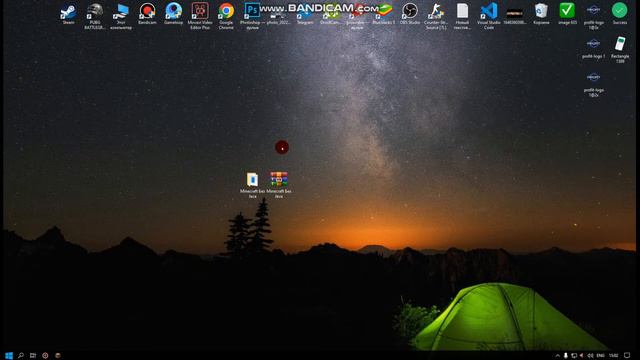Select the Bandicam desktop shortcut
The height and width of the screenshot is (360, 640).
(147, 14)
